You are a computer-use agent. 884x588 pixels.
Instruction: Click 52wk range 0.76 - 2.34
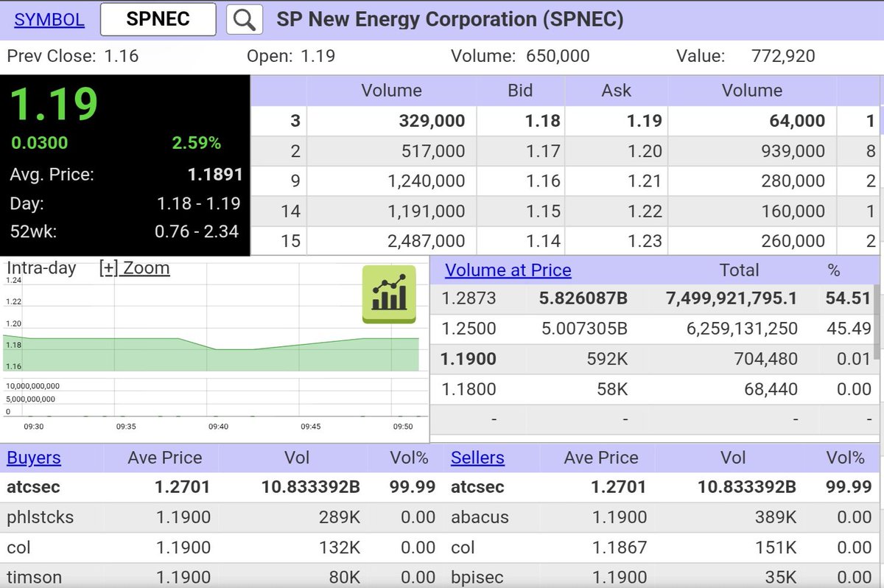tap(197, 231)
